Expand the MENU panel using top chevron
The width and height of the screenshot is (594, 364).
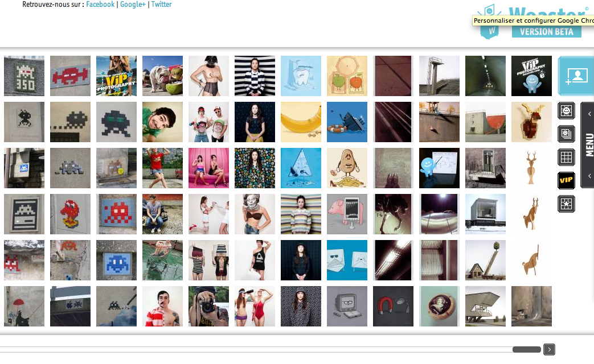point(589,114)
